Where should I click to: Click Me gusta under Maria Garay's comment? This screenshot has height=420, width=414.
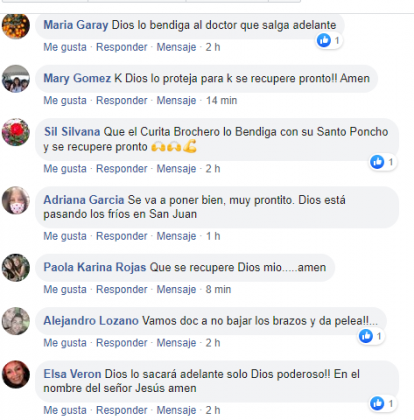[x=65, y=47]
